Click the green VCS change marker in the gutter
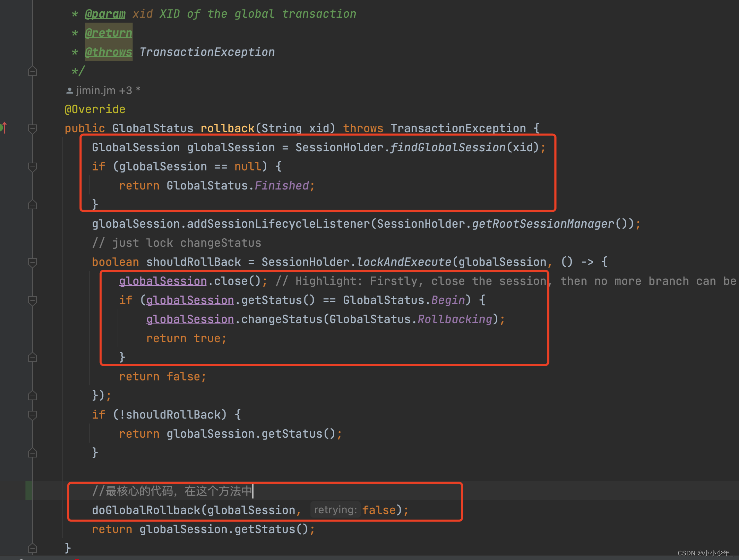The image size is (739, 560). click(29, 490)
